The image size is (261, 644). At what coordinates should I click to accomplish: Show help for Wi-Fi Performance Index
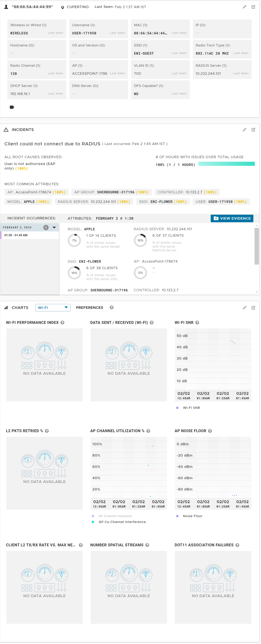(62, 322)
